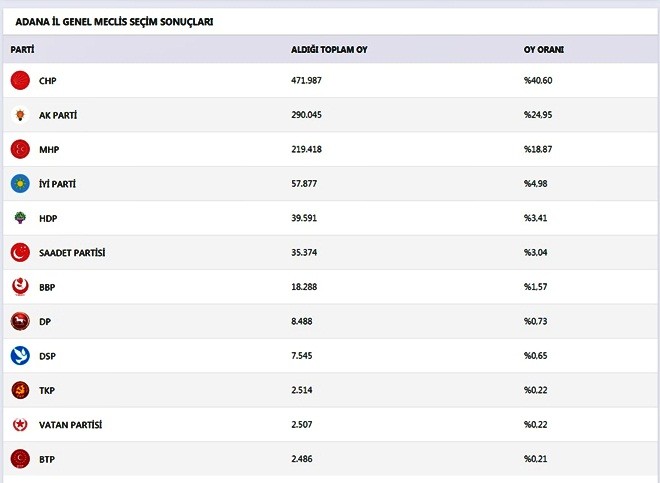Click the TKP party logo
This screenshot has width=660, height=483.
click(x=19, y=390)
